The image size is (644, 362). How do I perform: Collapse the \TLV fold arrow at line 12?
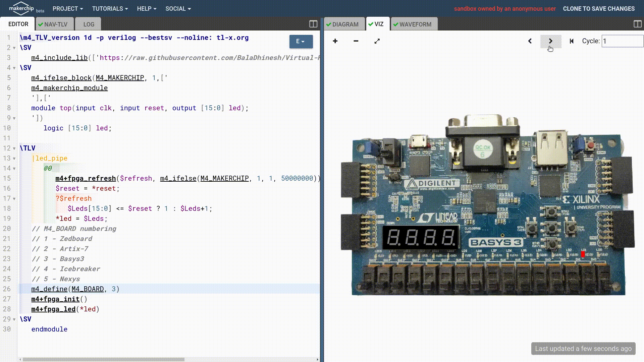(14, 148)
